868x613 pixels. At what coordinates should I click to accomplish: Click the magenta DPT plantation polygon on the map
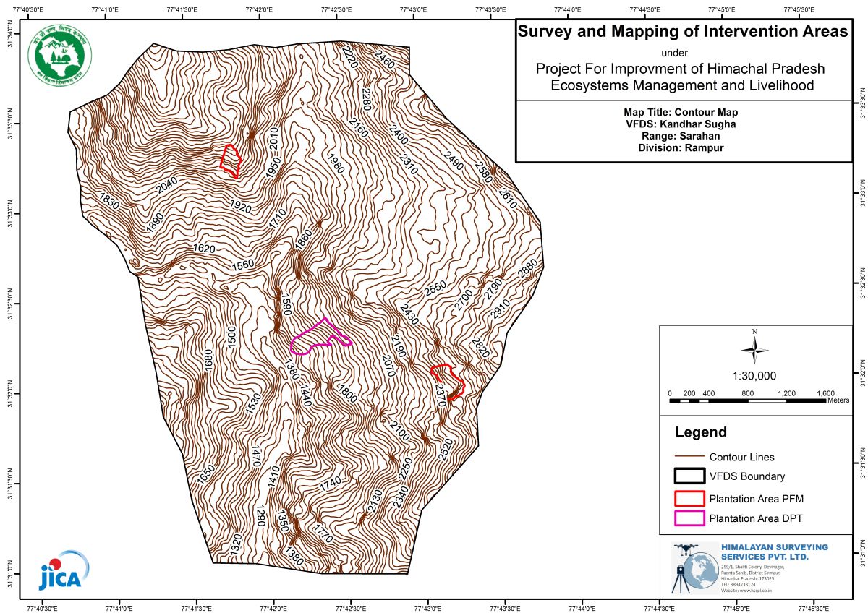[x=320, y=338]
